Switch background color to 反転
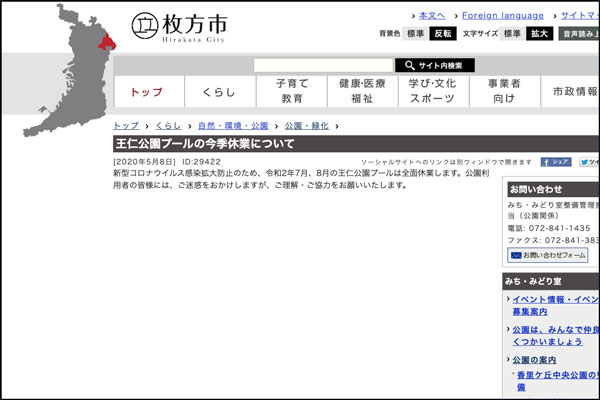 tap(443, 34)
